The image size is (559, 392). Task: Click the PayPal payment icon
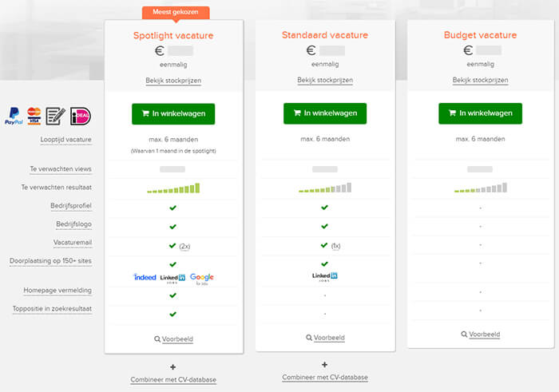tap(14, 116)
